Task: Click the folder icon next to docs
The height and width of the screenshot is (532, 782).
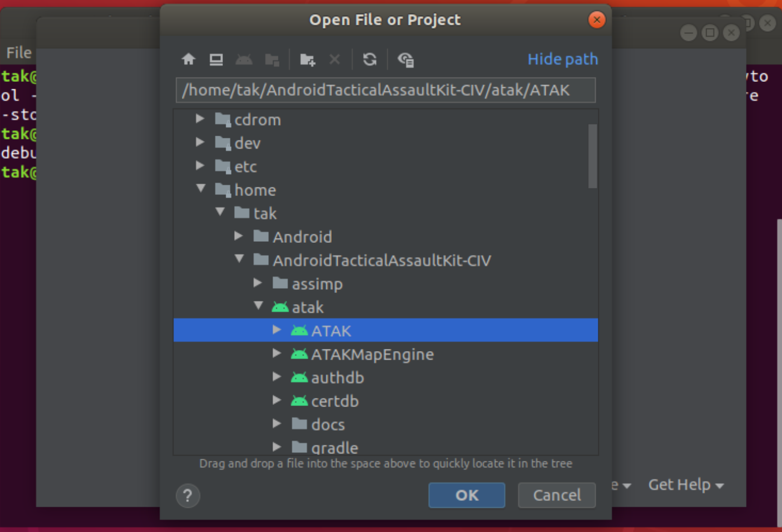Action: [299, 424]
